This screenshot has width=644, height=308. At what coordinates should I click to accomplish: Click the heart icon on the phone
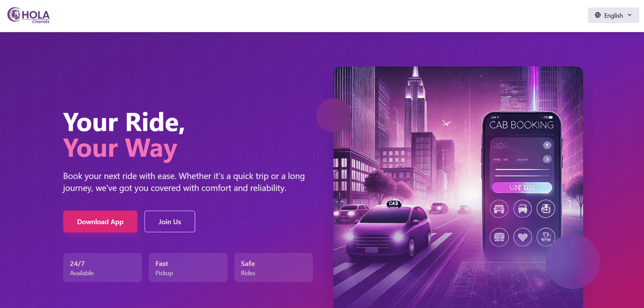522,237
